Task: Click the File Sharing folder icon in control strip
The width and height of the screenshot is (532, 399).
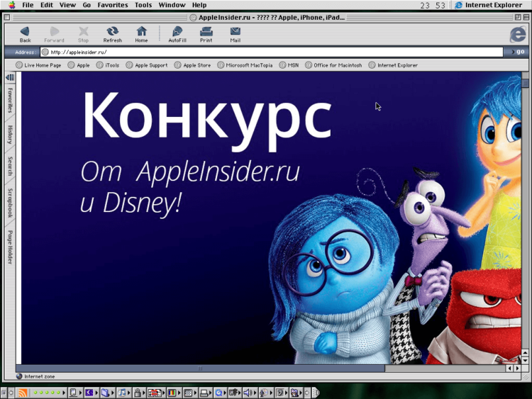Action: (105, 393)
